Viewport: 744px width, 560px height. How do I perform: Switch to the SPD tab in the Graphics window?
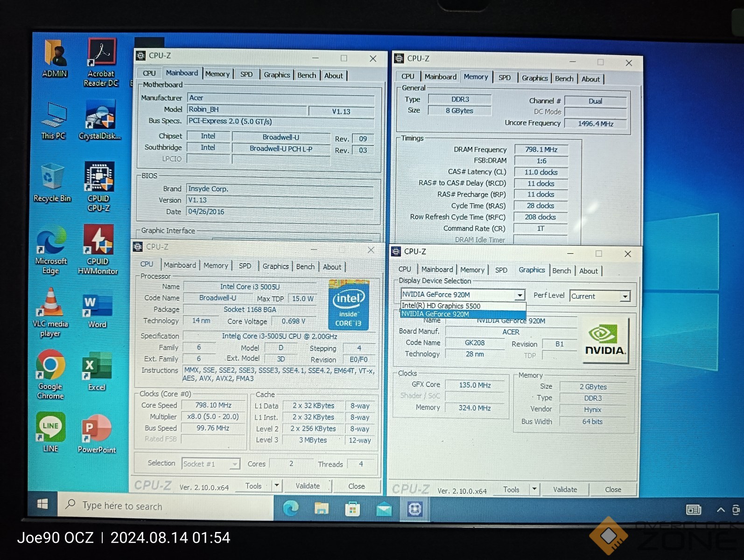point(501,270)
